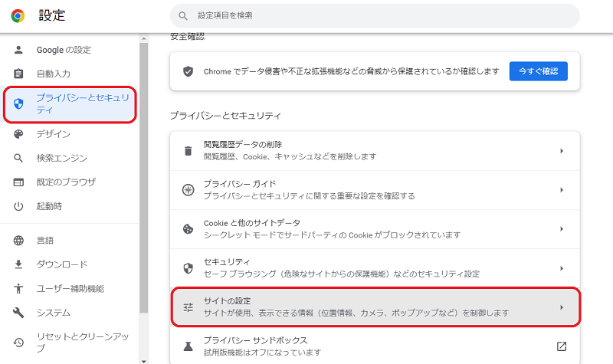Screen dimensions: 613x364
Task: Click the trash icon for 閲覧履歴データの削除
Action: point(188,150)
